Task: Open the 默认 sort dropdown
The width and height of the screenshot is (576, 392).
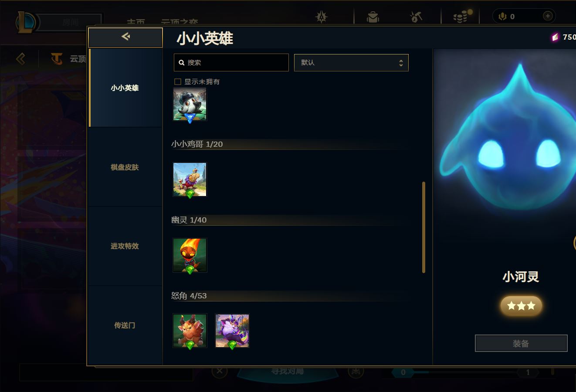Action: tap(351, 63)
